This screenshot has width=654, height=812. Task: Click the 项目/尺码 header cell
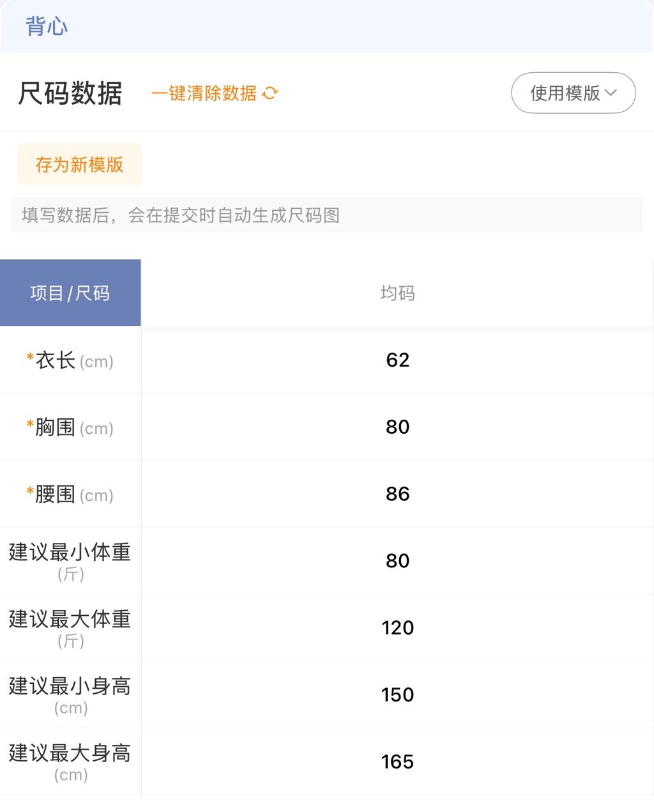click(70, 293)
